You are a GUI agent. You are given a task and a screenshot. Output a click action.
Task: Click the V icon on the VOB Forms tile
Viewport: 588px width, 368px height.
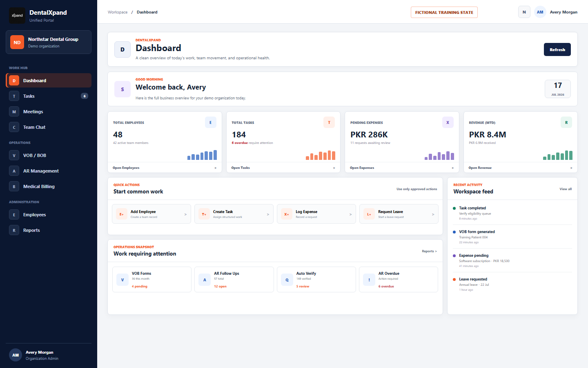pos(122,280)
